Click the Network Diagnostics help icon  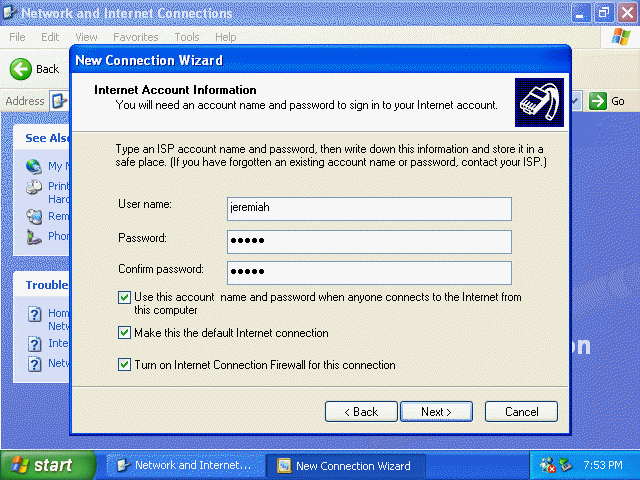pyautogui.click(x=35, y=364)
